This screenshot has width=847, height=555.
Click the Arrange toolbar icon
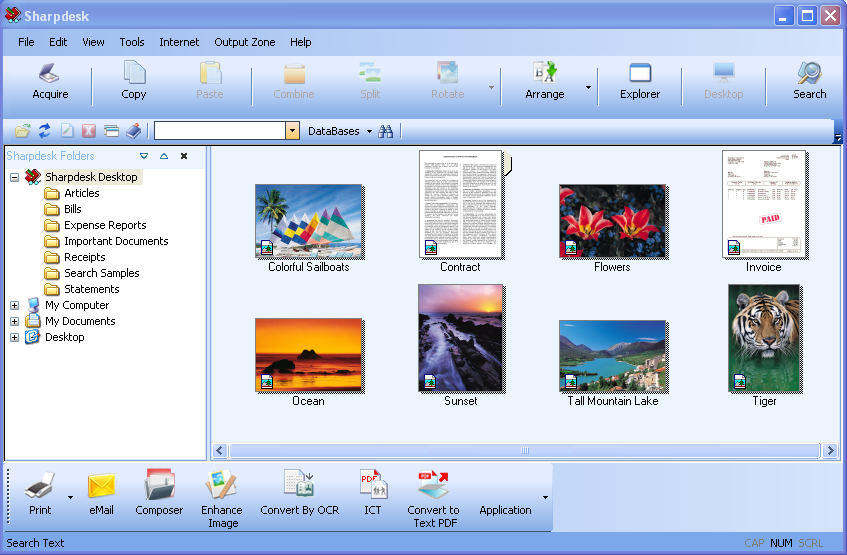point(544,72)
